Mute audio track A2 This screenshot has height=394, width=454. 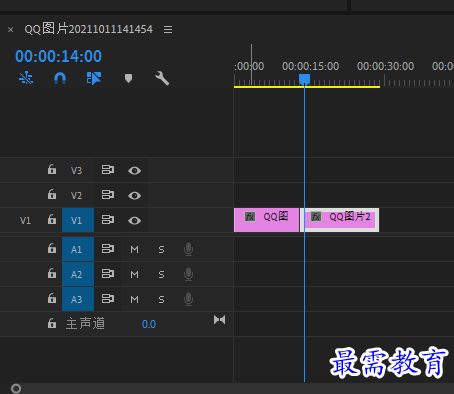(x=134, y=274)
